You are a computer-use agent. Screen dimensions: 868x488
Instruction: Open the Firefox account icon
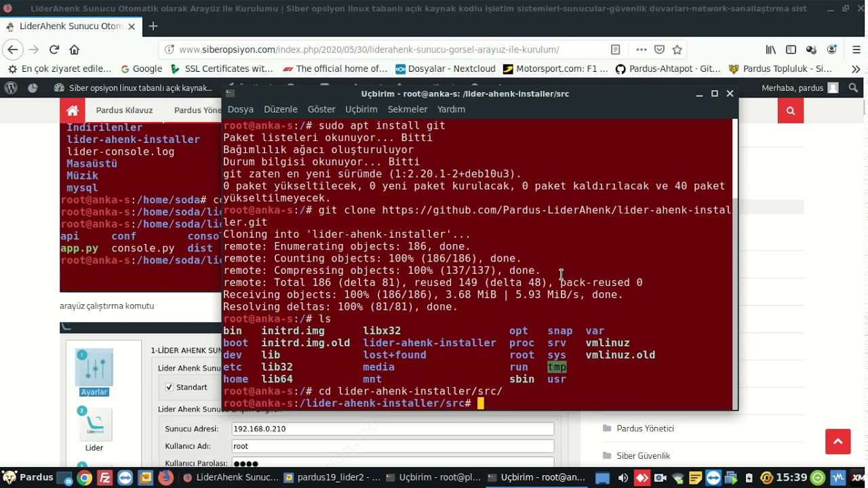click(832, 49)
